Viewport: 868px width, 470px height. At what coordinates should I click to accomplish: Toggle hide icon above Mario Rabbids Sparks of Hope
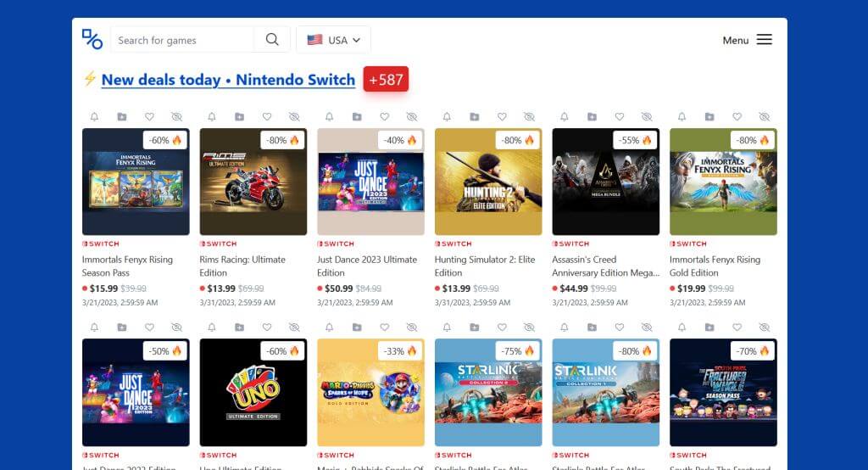(412, 327)
